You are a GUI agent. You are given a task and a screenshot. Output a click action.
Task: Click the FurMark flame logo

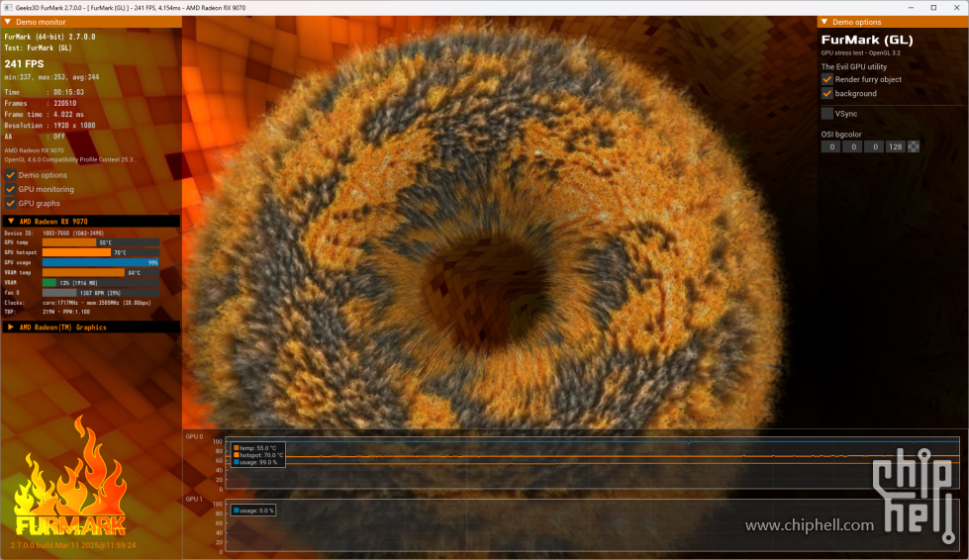tap(70, 476)
